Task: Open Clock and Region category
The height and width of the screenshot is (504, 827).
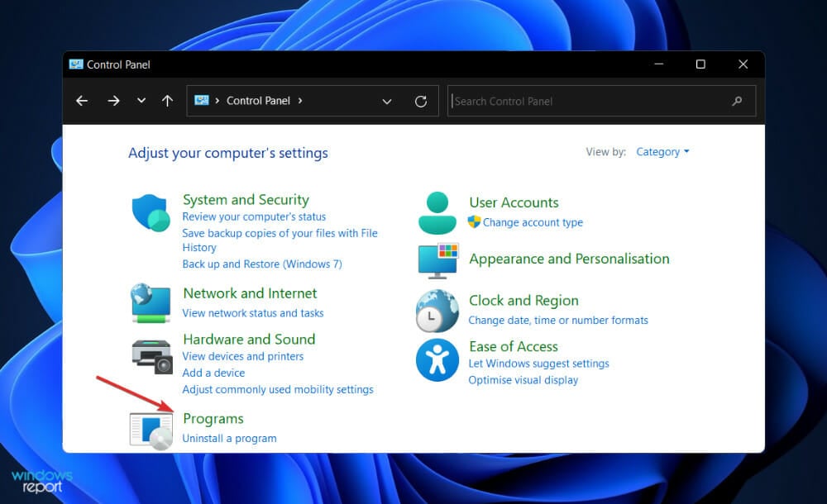Action: pos(523,301)
